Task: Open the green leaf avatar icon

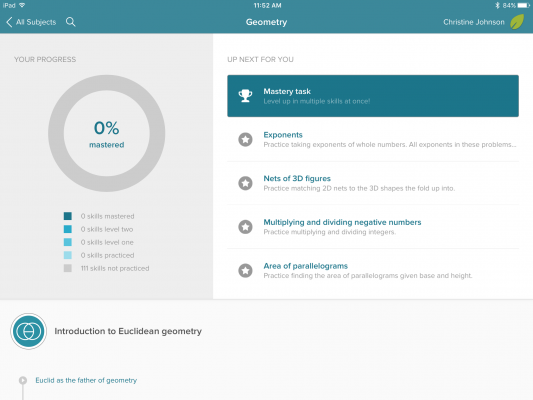Action: coord(517,22)
